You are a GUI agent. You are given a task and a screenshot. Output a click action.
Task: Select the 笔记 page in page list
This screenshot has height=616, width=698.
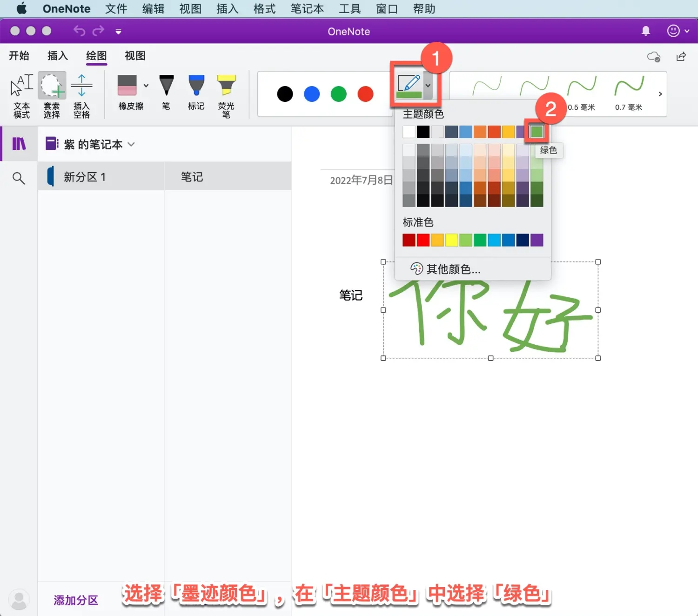tap(192, 176)
